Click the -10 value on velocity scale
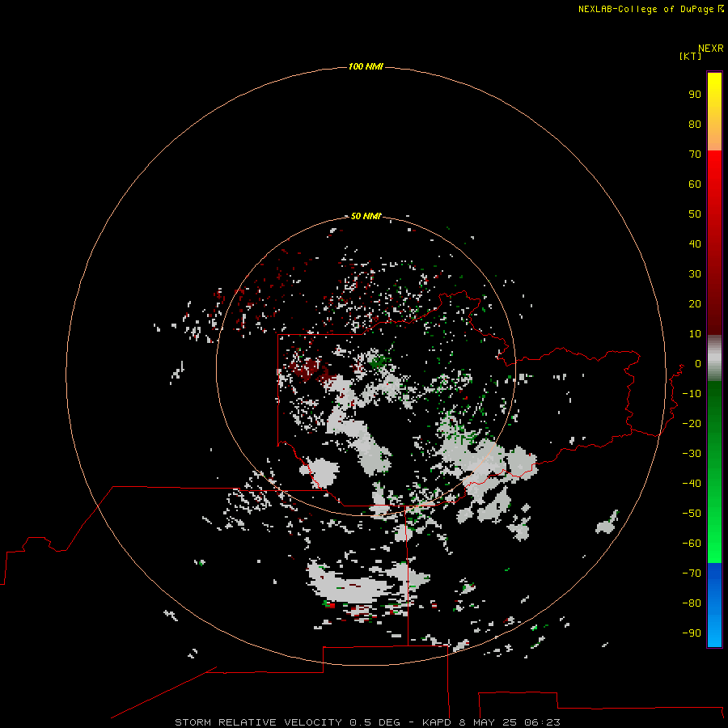 coord(692,394)
